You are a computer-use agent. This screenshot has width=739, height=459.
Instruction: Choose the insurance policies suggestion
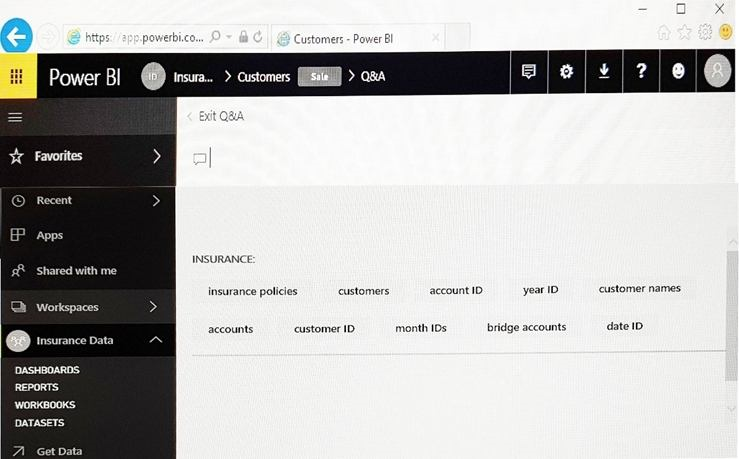coord(252,291)
